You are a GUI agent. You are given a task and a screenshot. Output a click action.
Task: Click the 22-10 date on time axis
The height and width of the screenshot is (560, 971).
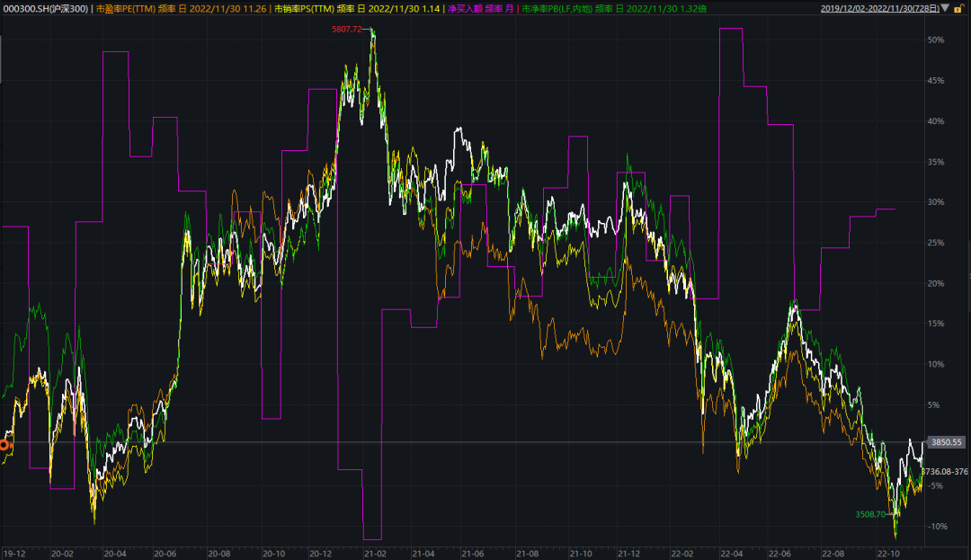click(888, 554)
